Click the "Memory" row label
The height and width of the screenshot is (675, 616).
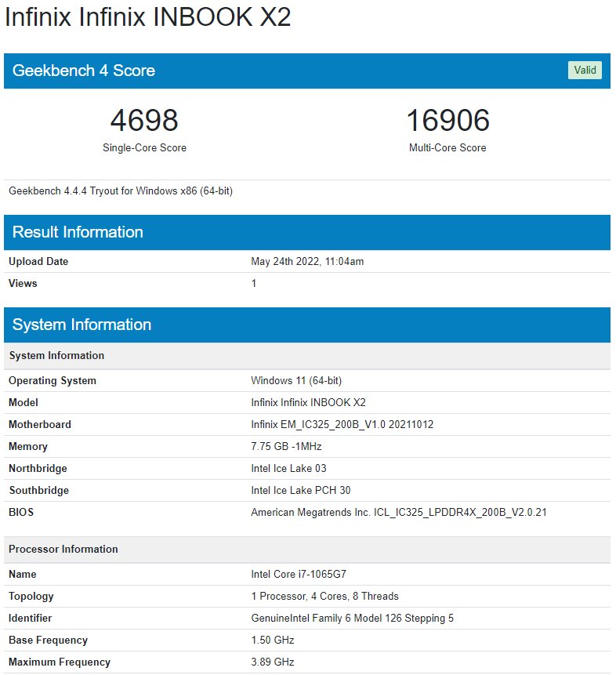tap(28, 446)
